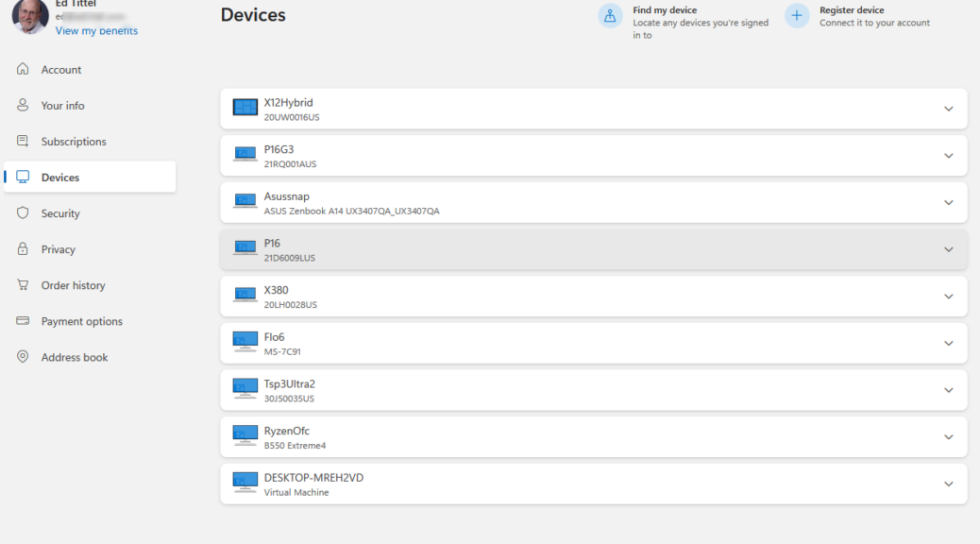980x544 pixels.
Task: Expand the Tsp3Ultra2 device chevron
Action: click(948, 390)
